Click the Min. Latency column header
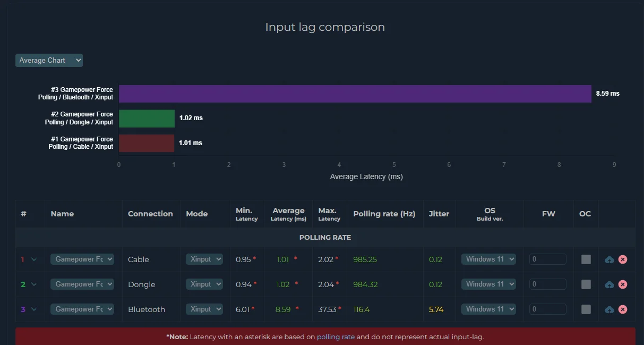This screenshot has width=644, height=345. point(247,214)
